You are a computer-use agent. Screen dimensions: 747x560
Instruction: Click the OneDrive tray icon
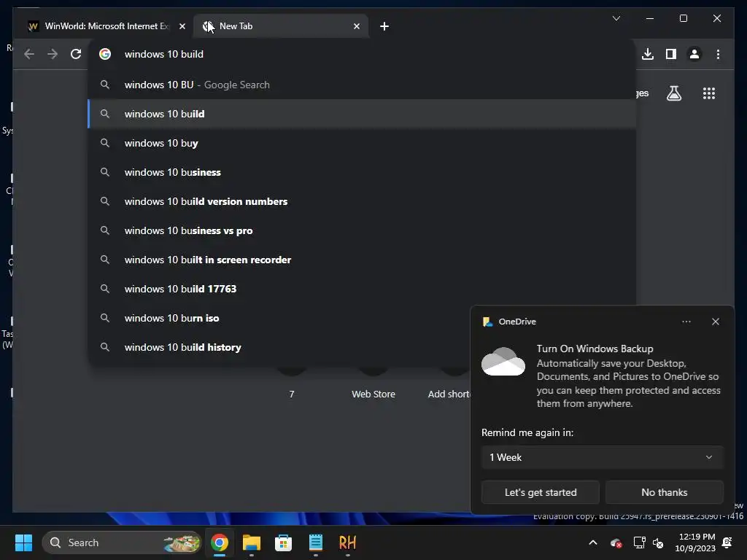616,542
